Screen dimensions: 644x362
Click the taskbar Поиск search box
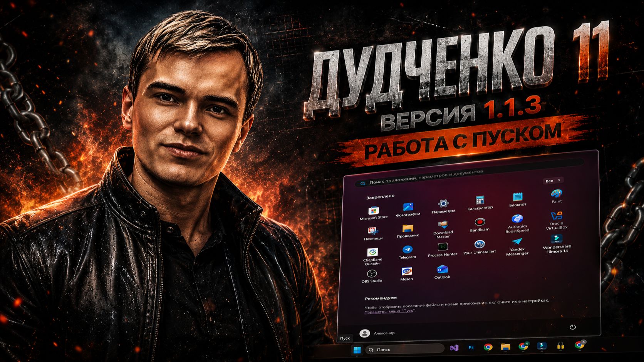pos(404,349)
